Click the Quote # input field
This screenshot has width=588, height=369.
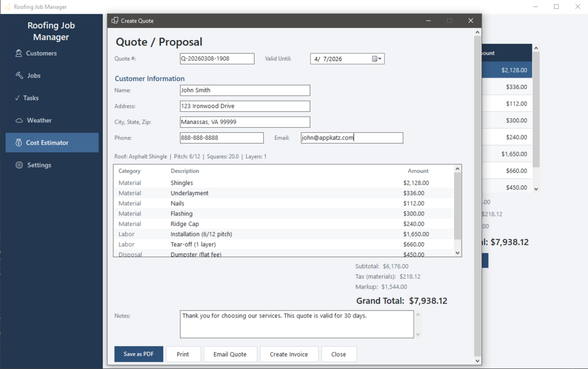[x=217, y=59]
